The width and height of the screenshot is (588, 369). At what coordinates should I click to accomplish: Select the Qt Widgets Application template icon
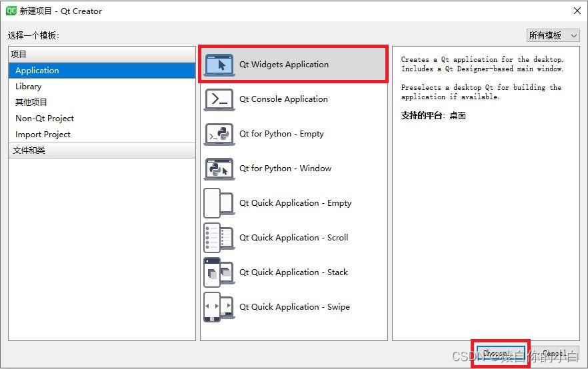(x=219, y=65)
